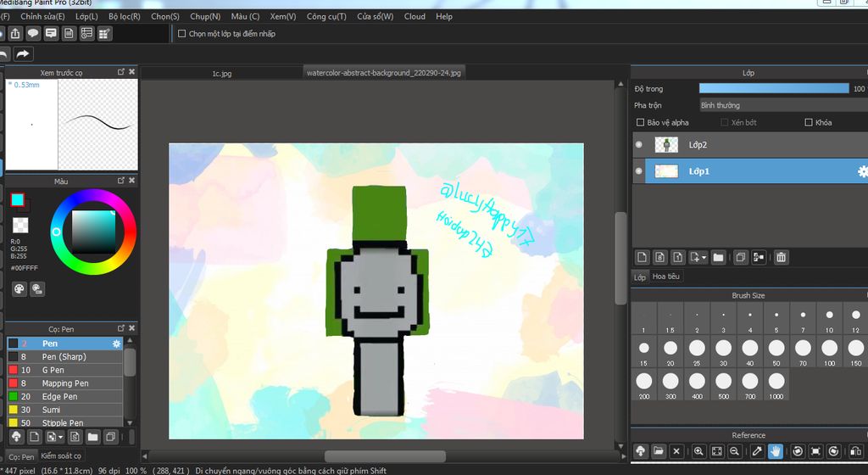The height and width of the screenshot is (475, 868).
Task: Click the Export share icon in top toolbar
Action: coord(15,34)
